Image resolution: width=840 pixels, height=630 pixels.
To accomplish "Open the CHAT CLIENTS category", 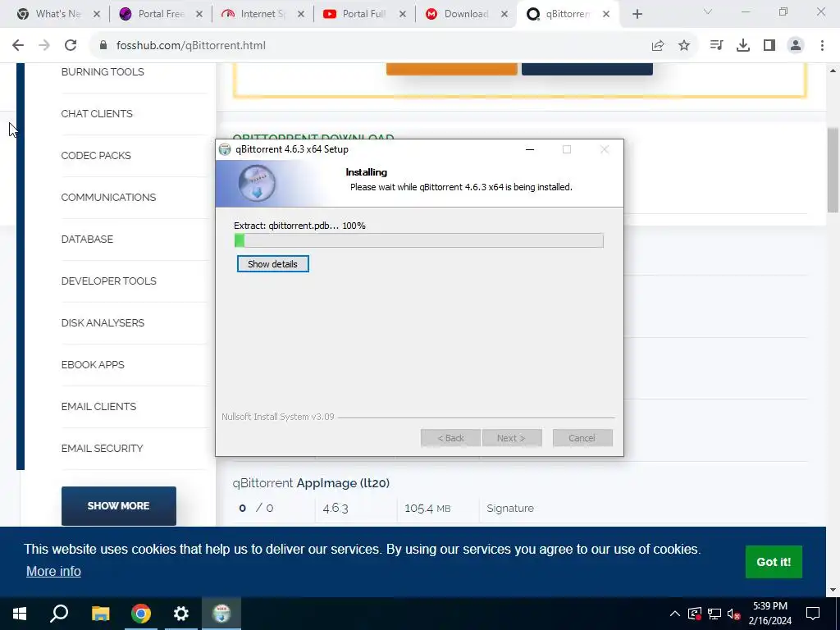I will pos(97,113).
